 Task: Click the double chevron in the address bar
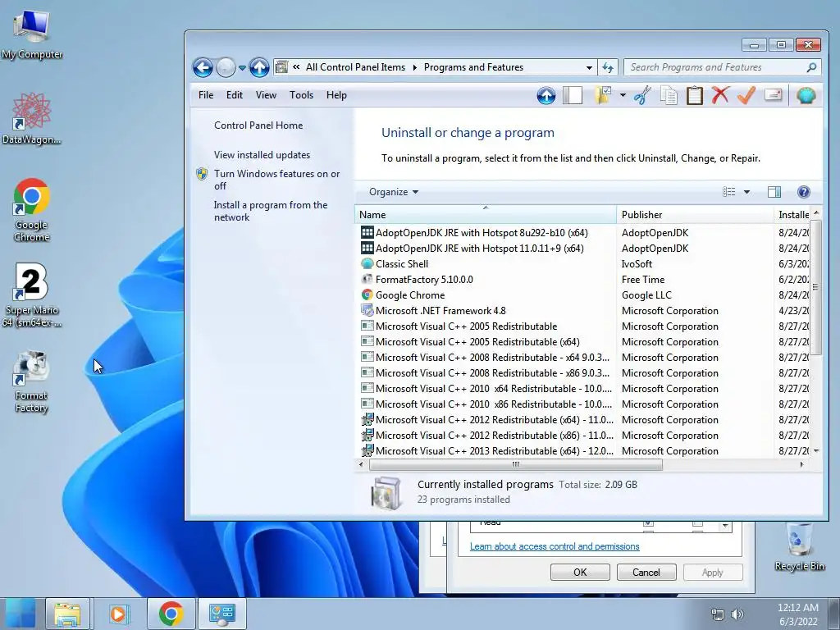[295, 67]
